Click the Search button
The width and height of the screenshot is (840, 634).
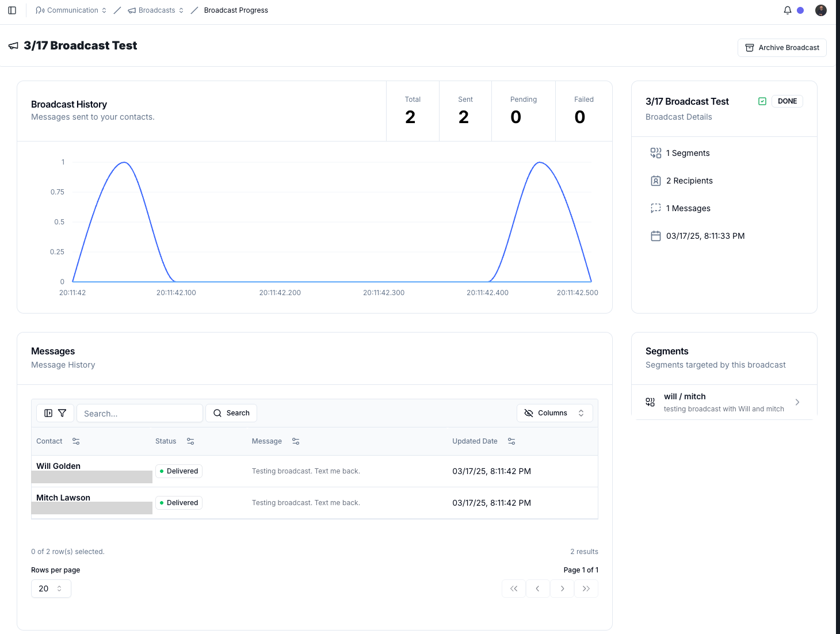click(231, 413)
